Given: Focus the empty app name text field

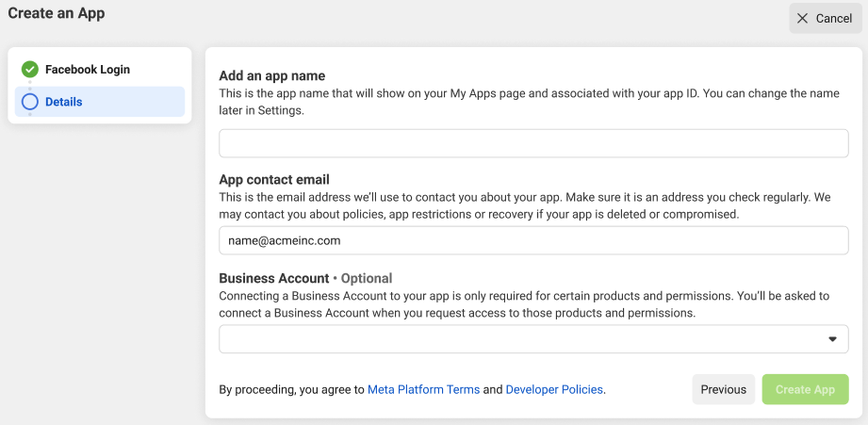Looking at the screenshot, I should 532,143.
